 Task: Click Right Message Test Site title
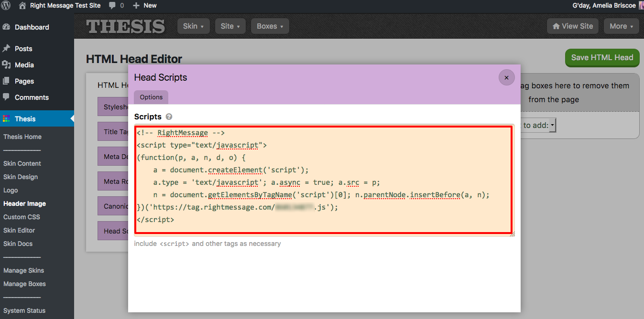(65, 6)
